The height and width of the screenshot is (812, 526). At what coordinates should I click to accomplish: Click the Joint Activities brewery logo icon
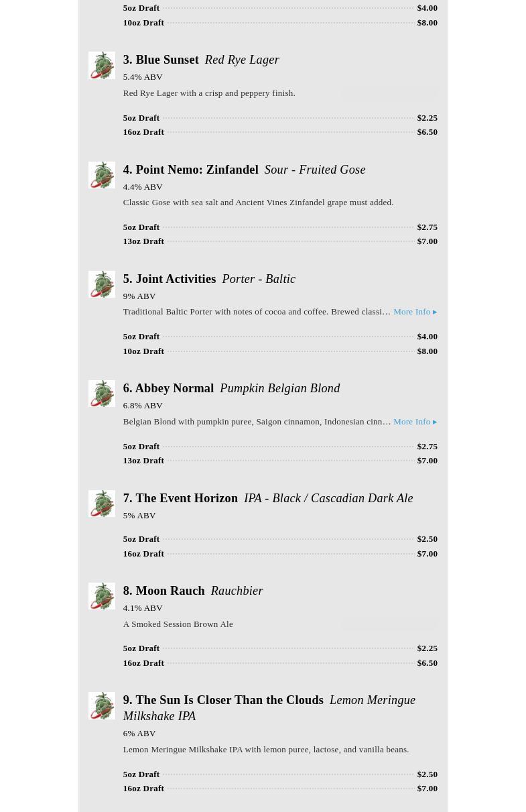click(101, 284)
